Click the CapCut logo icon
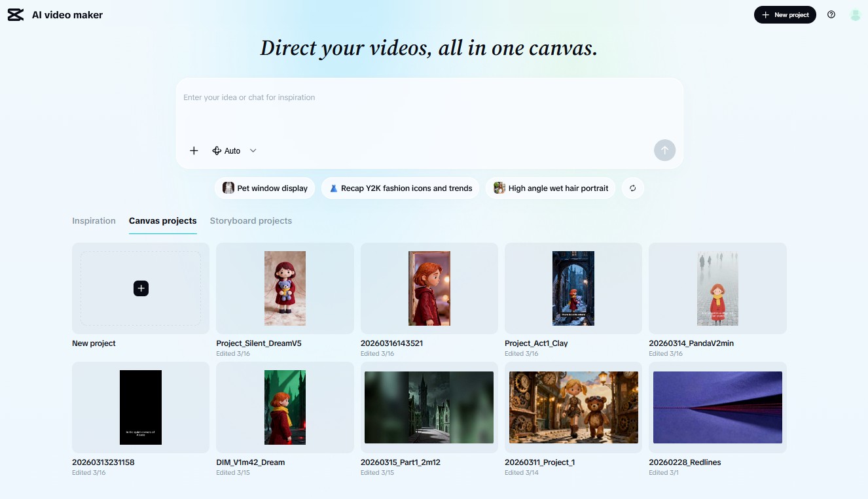This screenshot has width=868, height=499. [16, 15]
